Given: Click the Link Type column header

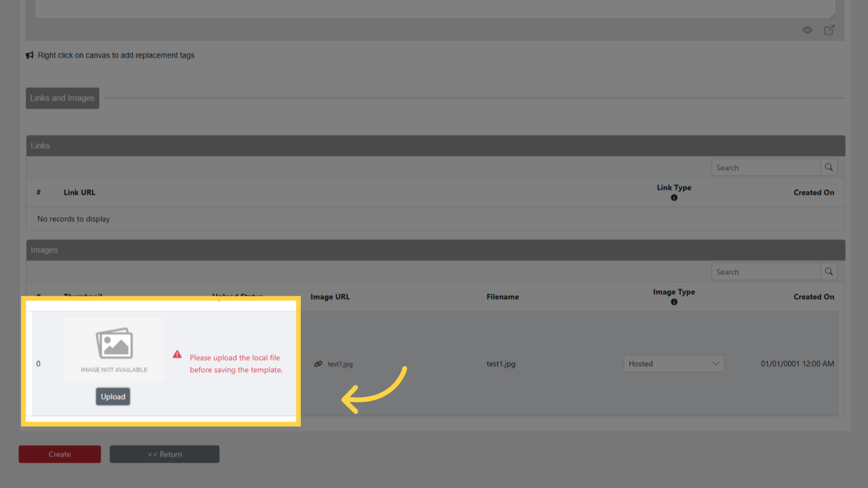Looking at the screenshot, I should tap(674, 188).
